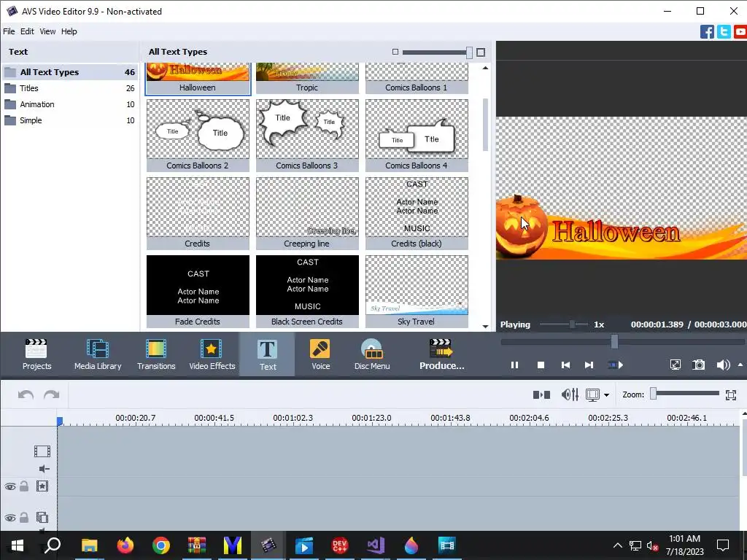This screenshot has width=747, height=560.
Task: Expand the volume arrow beside the speaker
Action: (x=740, y=365)
